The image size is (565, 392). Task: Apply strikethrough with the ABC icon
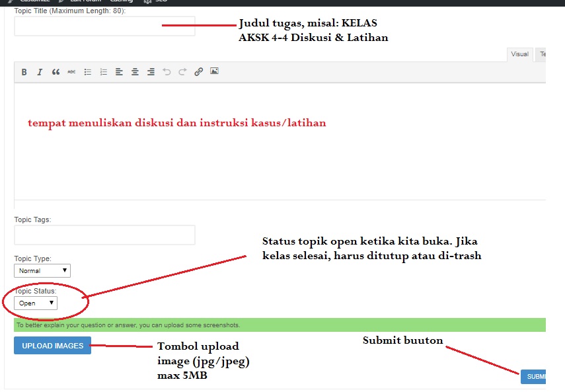pos(71,72)
